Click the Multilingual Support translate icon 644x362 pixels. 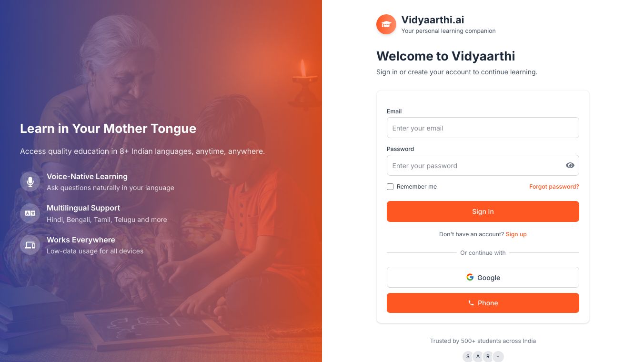[30, 213]
